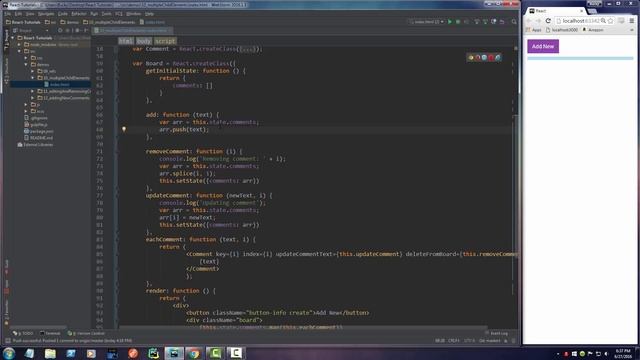Click the Search Everywhere magnifier in WebStorm
This screenshot has width=640, height=360.
[514, 22]
